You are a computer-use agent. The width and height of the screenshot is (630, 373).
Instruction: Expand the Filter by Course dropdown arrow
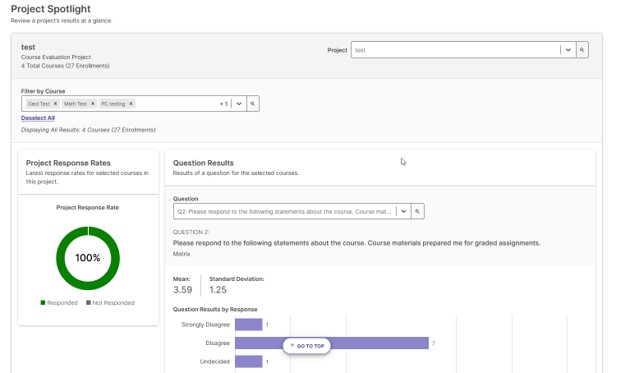(x=239, y=104)
